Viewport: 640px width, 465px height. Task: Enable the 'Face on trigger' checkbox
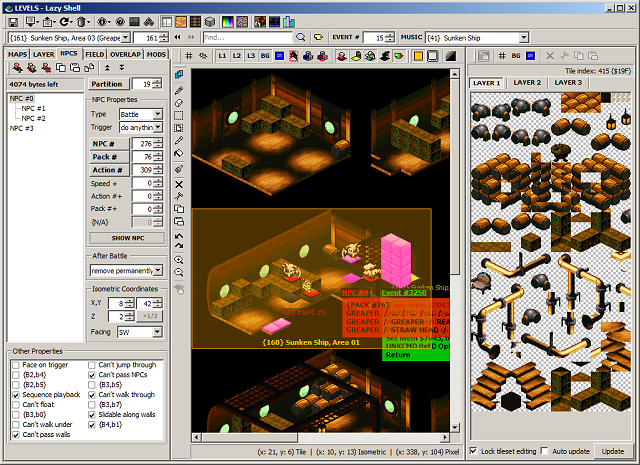click(x=15, y=366)
